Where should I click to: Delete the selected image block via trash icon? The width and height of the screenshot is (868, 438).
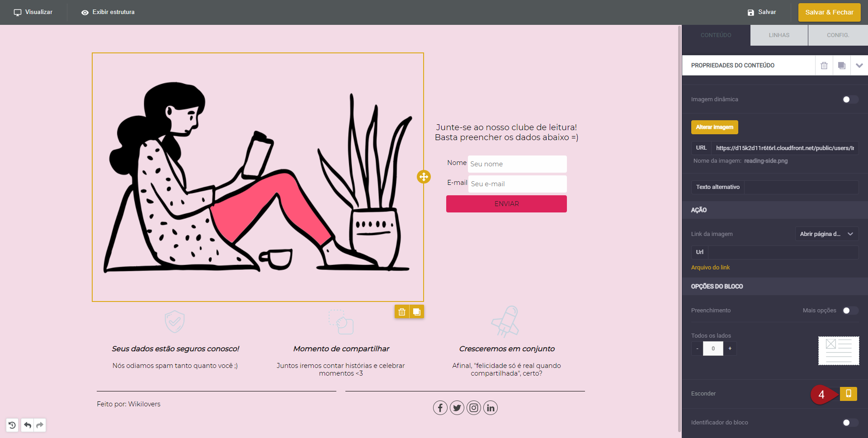pos(401,312)
